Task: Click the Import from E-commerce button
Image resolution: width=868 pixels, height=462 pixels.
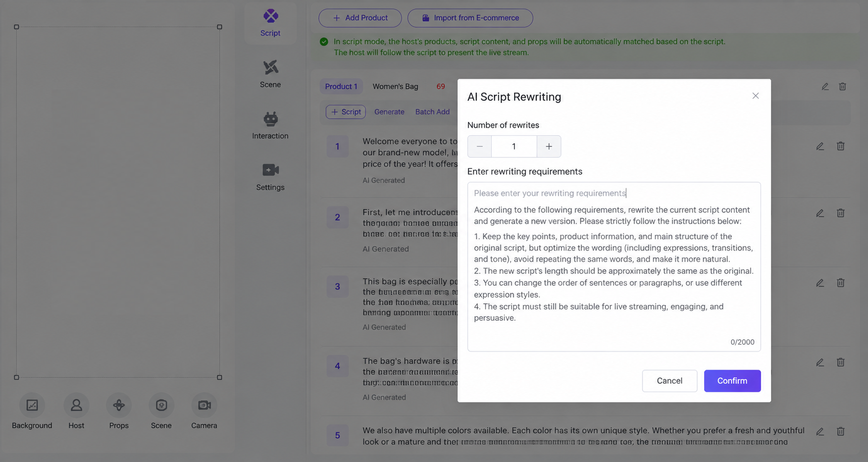Action: tap(470, 18)
